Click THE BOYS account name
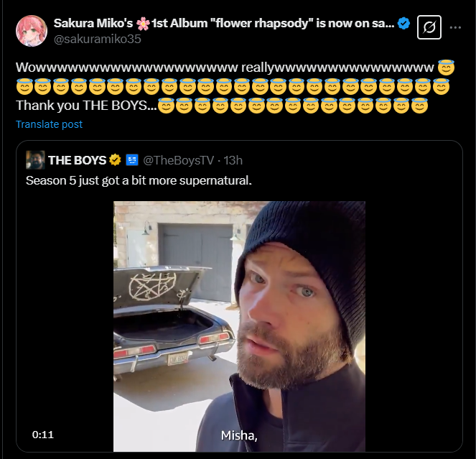476x459 pixels. click(77, 159)
